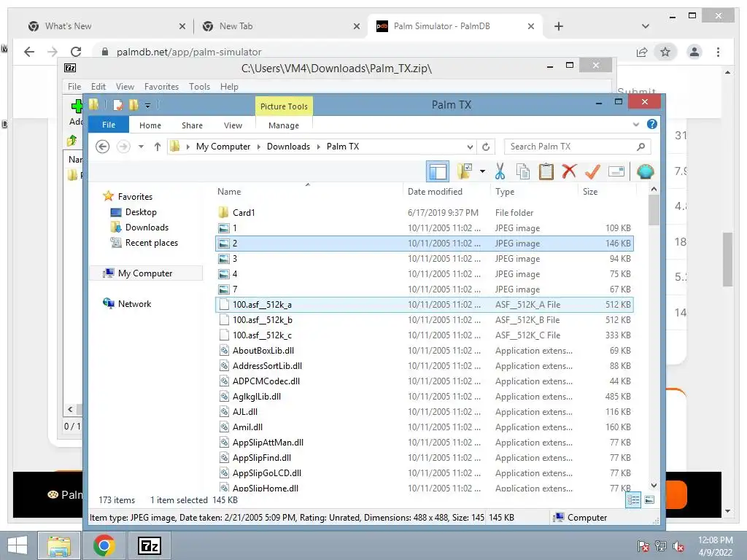Select AppSlipFind.dll file
Image resolution: width=747 pixels, height=560 pixels.
424,458
